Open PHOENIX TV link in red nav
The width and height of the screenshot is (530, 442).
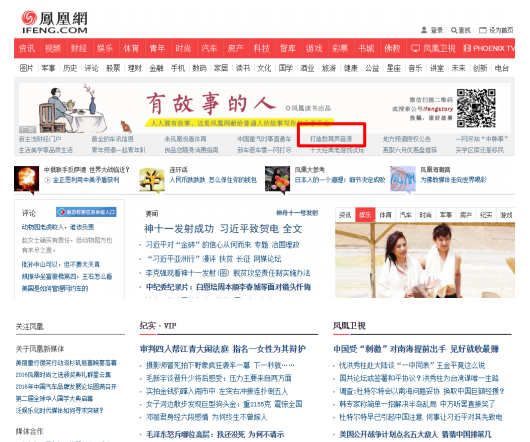point(489,48)
